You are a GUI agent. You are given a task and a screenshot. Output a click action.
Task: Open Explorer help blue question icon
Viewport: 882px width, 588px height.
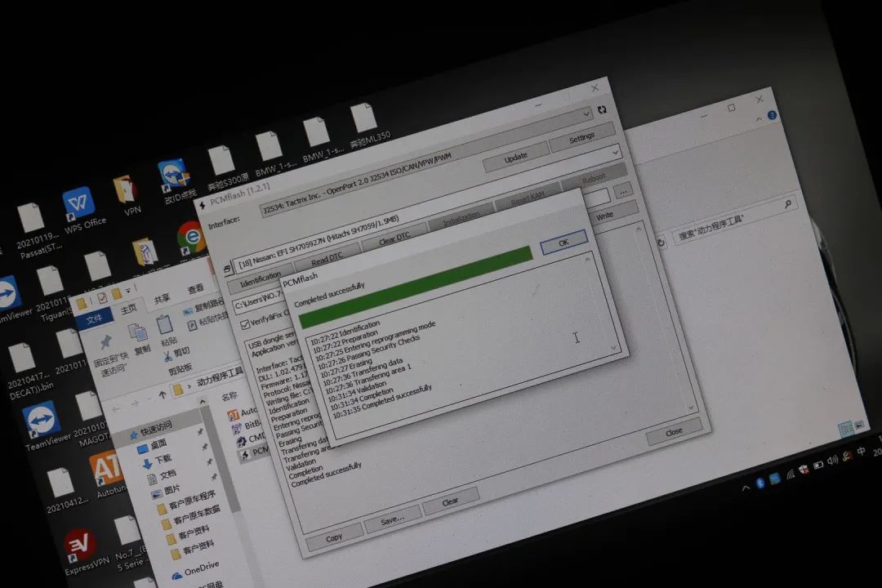773,115
